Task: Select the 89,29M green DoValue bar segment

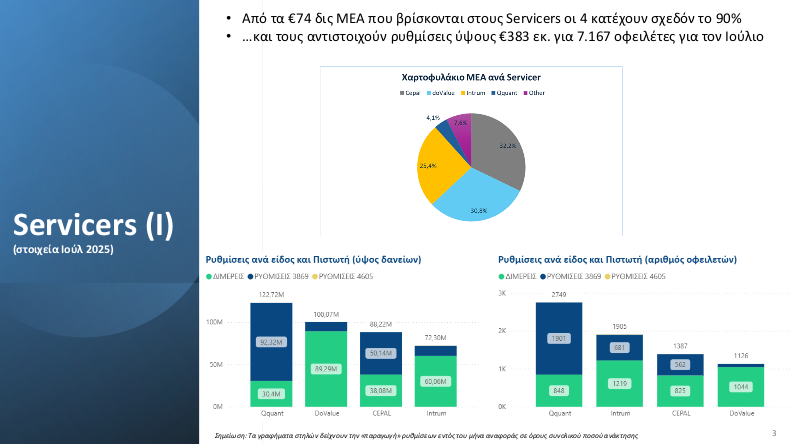Action: 326,369
